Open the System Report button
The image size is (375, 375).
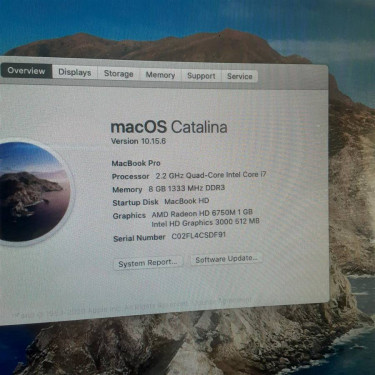pyautogui.click(x=148, y=263)
